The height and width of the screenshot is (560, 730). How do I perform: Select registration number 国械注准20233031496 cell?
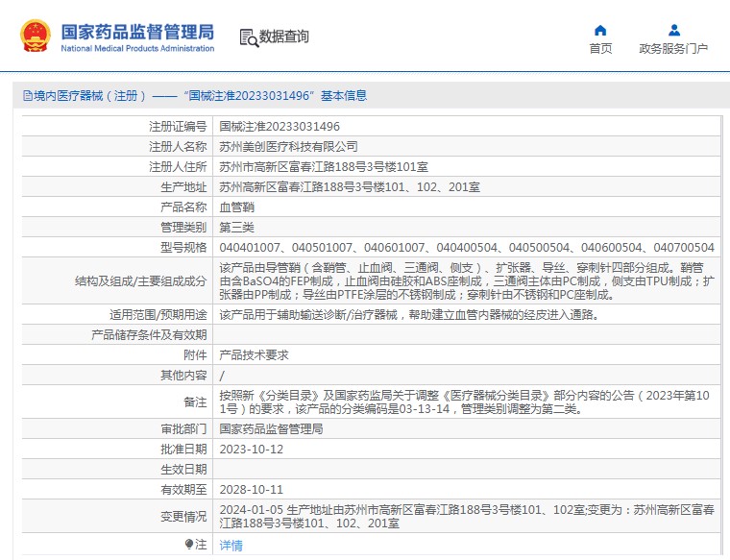pyautogui.click(x=280, y=126)
